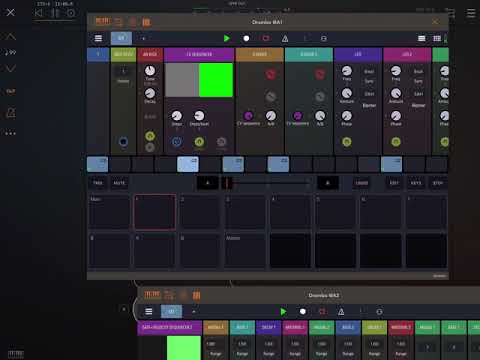Viewport: 480px width, 360px height.
Task: Open the three-dots more options in sidebar
Action: pos(10,133)
